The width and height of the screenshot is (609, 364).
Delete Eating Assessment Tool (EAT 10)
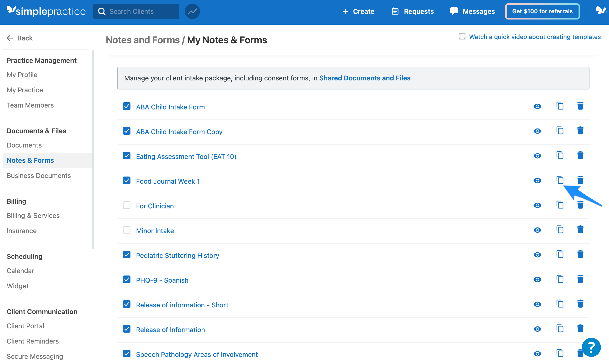click(580, 156)
